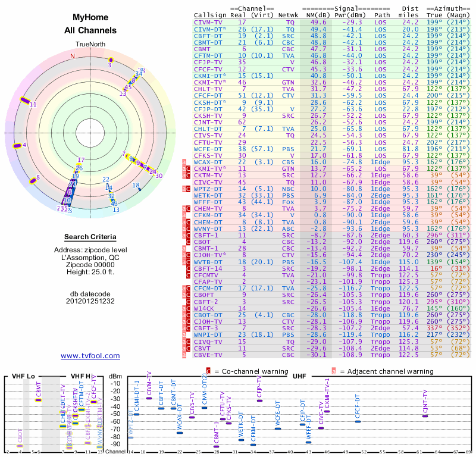The image size is (476, 457).
Task: Select the CIVQ-TV callsign in the table
Action: pos(208,342)
